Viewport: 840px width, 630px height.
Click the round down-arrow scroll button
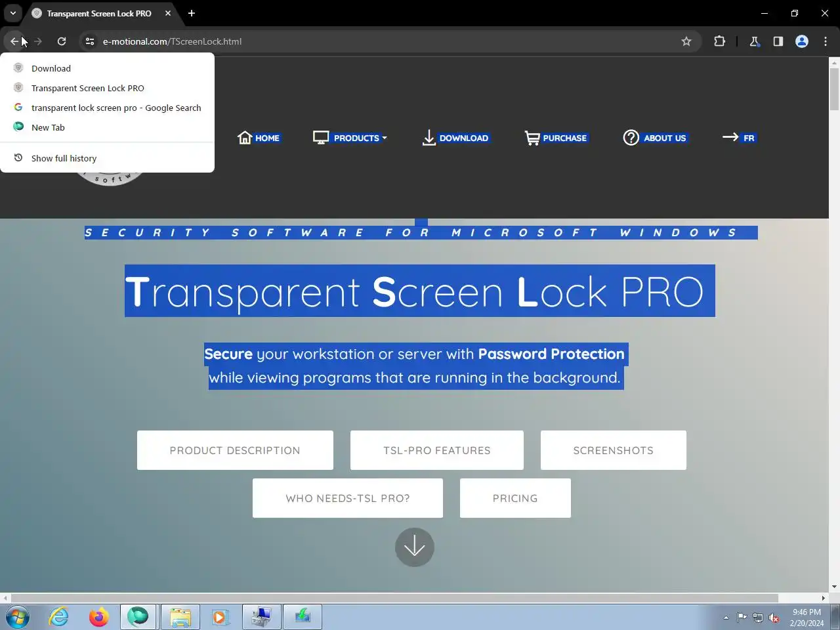[415, 547]
